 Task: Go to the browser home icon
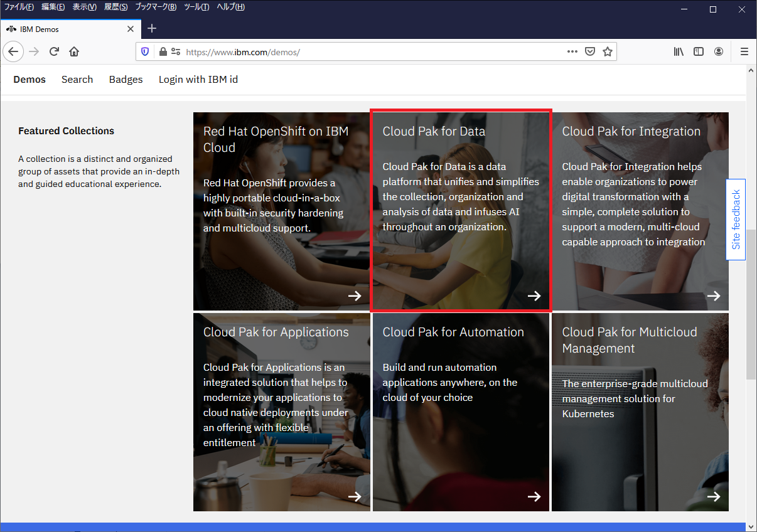pyautogui.click(x=74, y=51)
